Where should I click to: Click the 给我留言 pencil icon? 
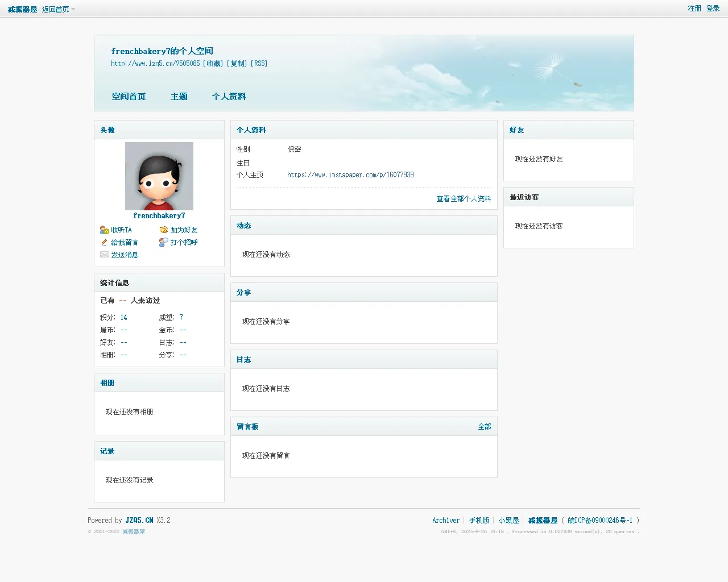104,243
